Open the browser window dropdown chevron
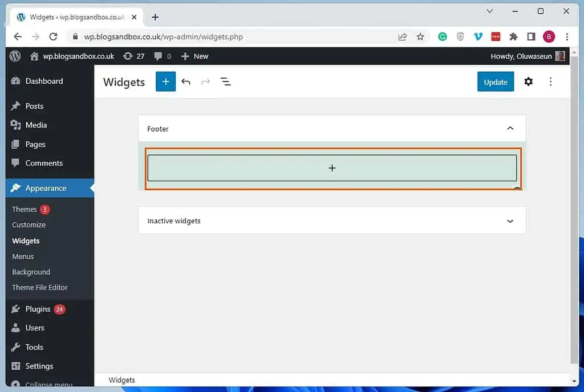Screen dimensions: 584x392 click(489, 11)
